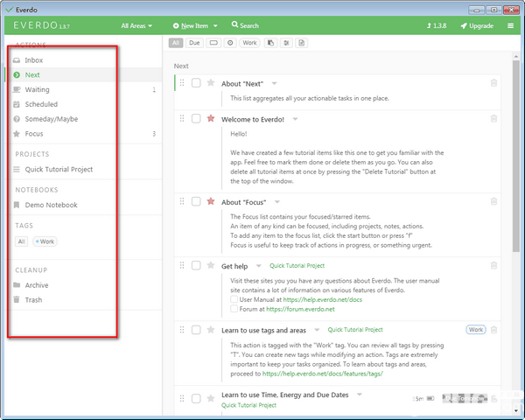Check Learn to use tags and areas checkbox
This screenshot has width=525, height=420.
(196, 330)
